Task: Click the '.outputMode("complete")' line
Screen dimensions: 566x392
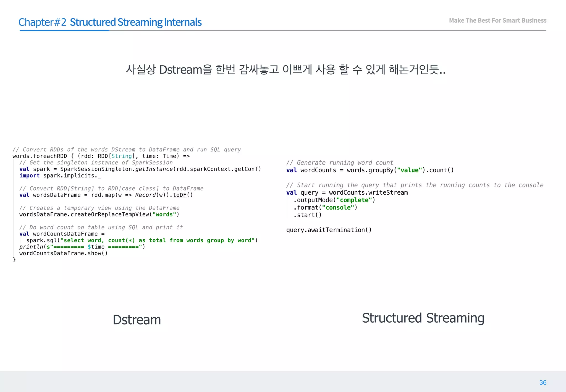Action: [334, 200]
